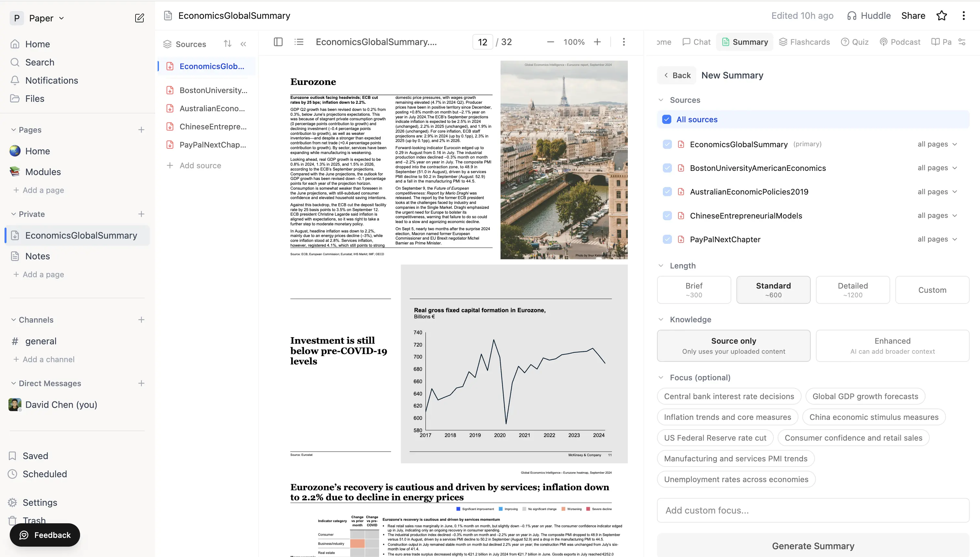
Task: Open page range dropdown for EconomicsGlobalSummary
Action: tap(937, 144)
